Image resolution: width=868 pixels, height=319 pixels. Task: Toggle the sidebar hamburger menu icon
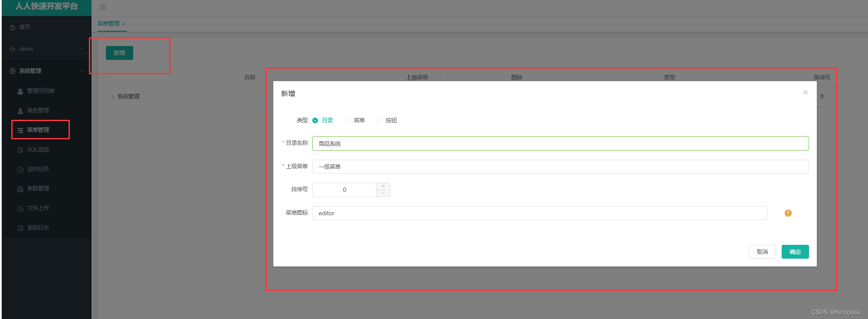(103, 7)
